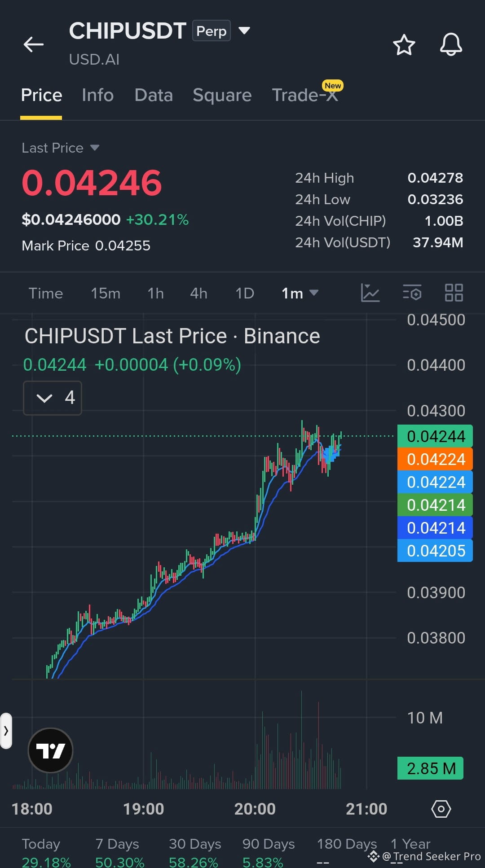The image size is (485, 868).
Task: Tap the Perp contract type badge
Action: click(x=212, y=31)
